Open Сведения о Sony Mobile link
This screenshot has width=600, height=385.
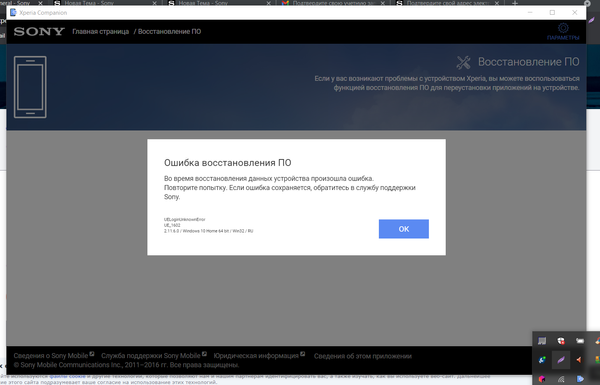51,356
